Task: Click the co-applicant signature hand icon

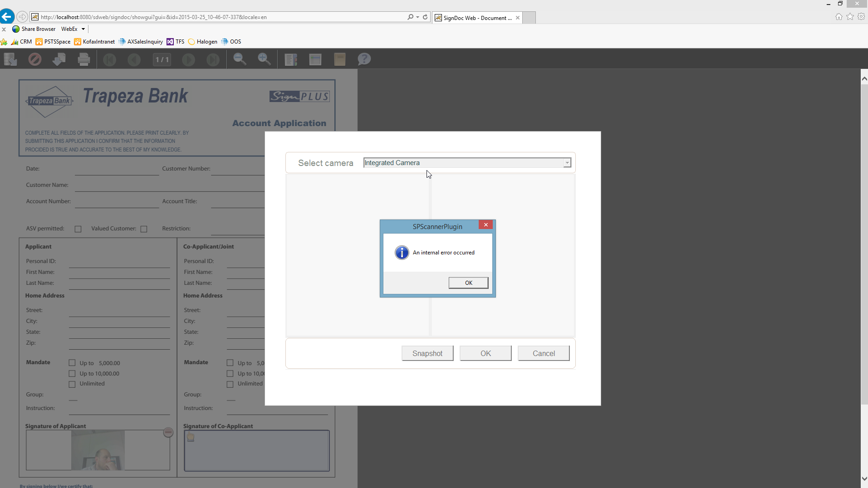Action: coord(191,437)
